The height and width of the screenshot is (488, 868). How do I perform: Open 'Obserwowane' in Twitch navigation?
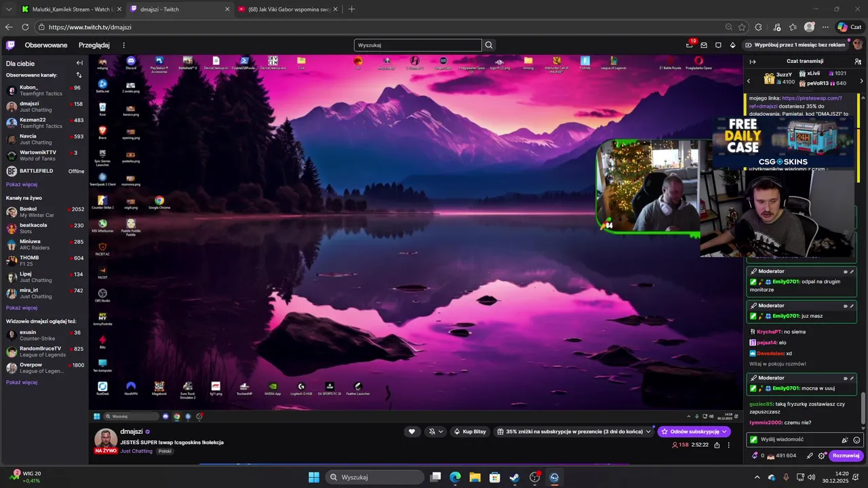click(46, 45)
